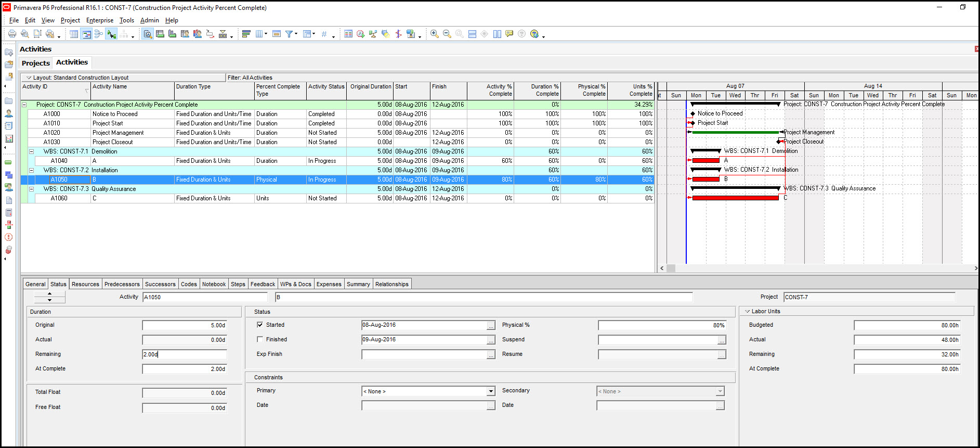This screenshot has height=448, width=980.
Task: Open the Timescale settings icon
Action: (x=277, y=34)
